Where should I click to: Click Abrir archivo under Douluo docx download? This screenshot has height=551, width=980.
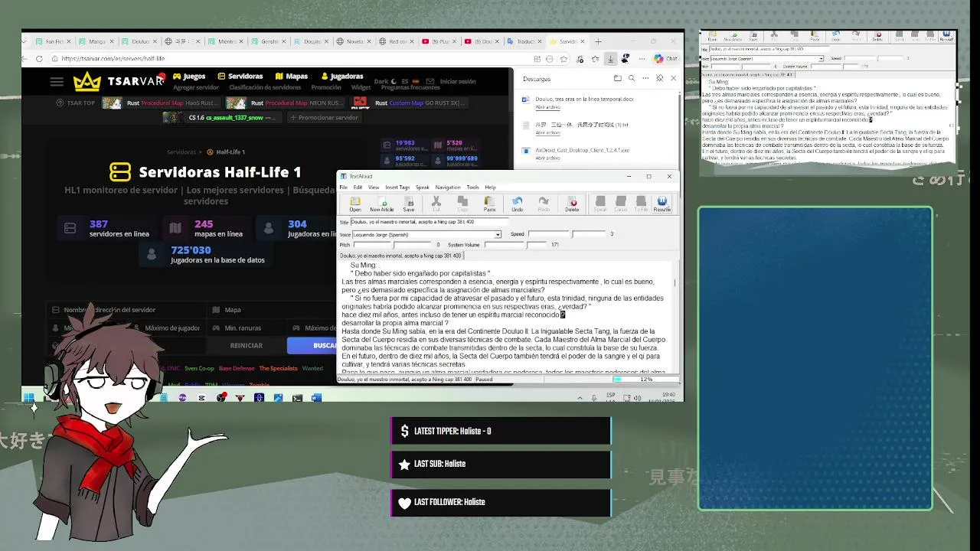[547, 107]
